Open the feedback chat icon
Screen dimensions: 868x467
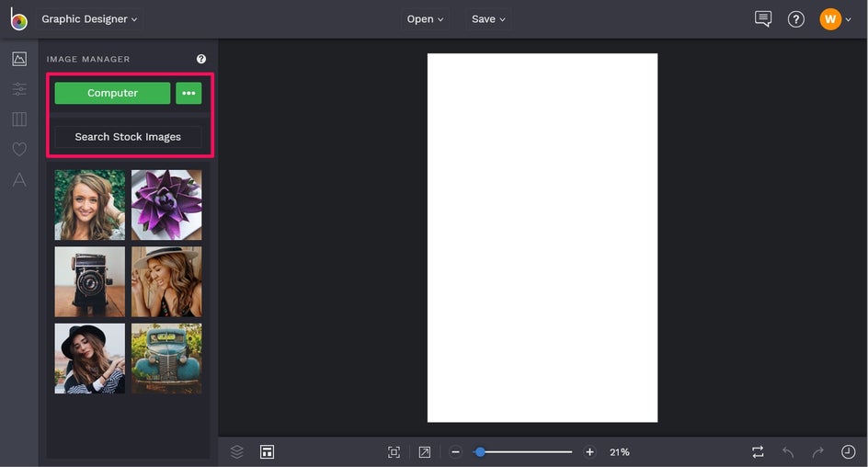[x=763, y=18]
